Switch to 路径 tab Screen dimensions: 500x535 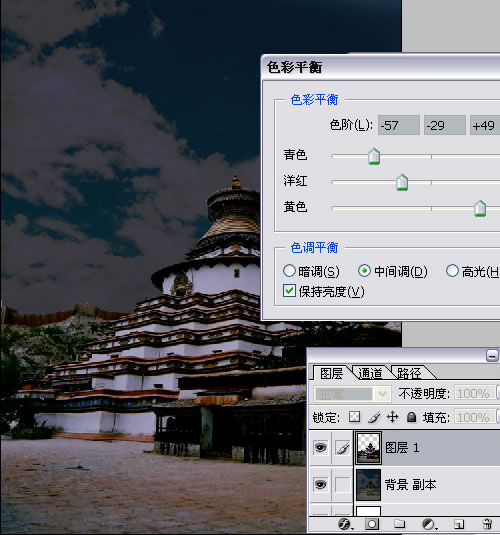tap(409, 373)
